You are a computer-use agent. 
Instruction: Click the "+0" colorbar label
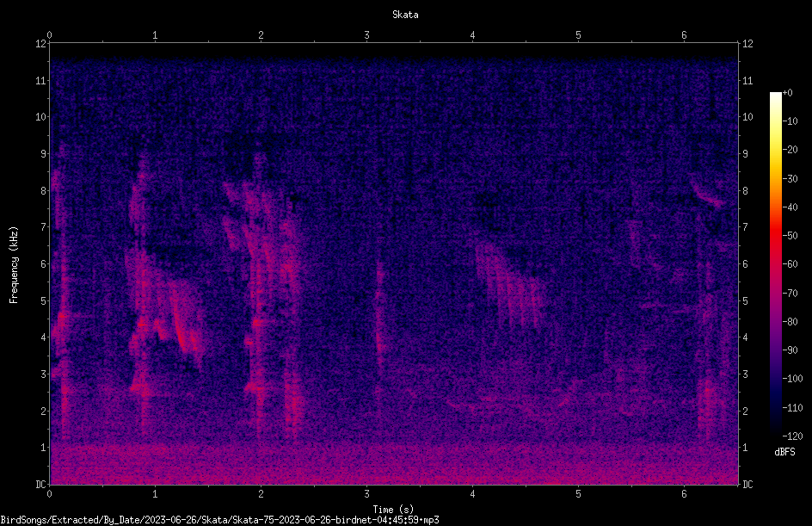[787, 93]
